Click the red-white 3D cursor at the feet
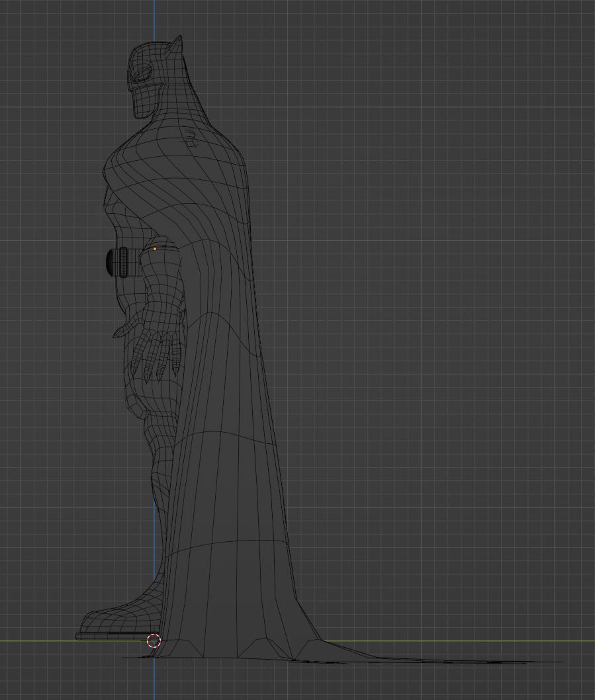The width and height of the screenshot is (595, 700). pos(154,640)
